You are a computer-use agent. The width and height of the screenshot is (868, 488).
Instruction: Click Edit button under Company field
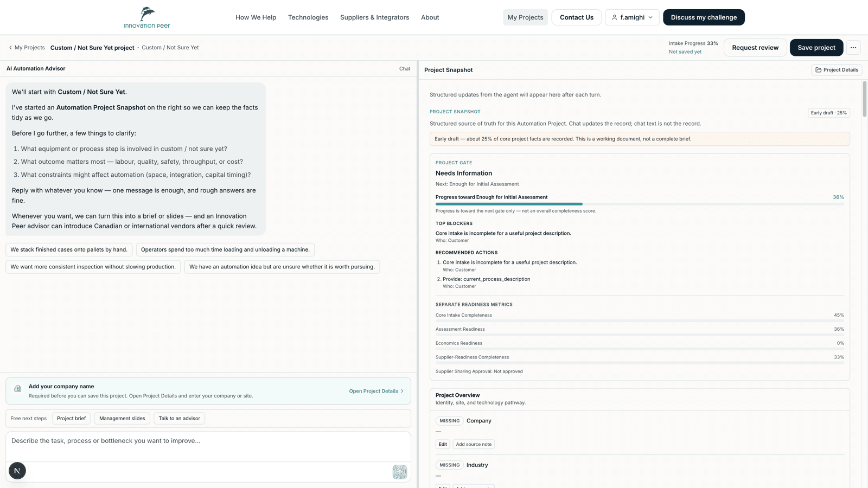click(443, 444)
